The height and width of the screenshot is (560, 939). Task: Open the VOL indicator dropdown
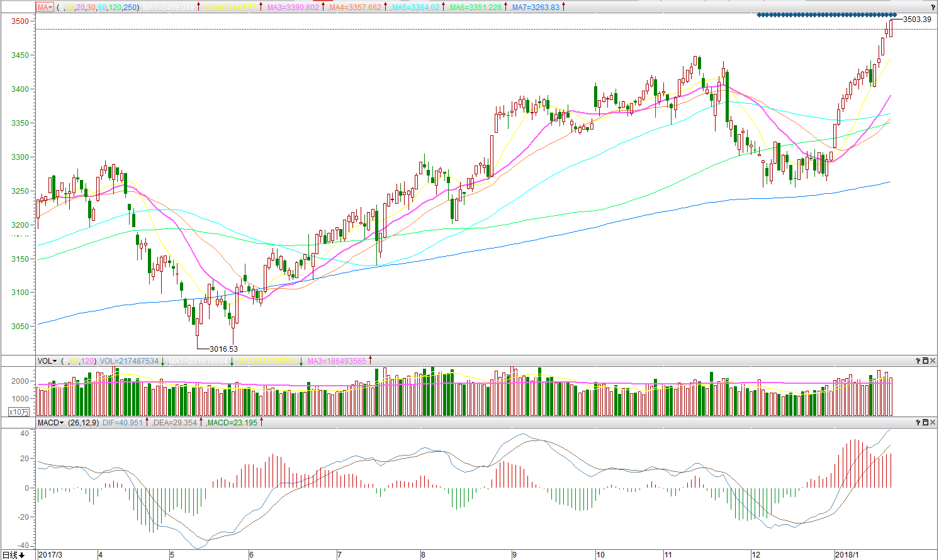coord(47,361)
